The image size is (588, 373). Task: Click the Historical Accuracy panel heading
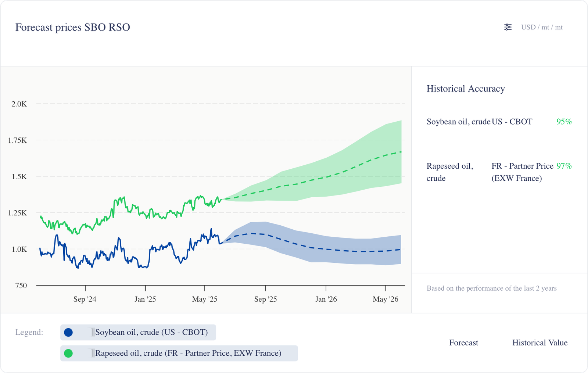[x=465, y=89]
